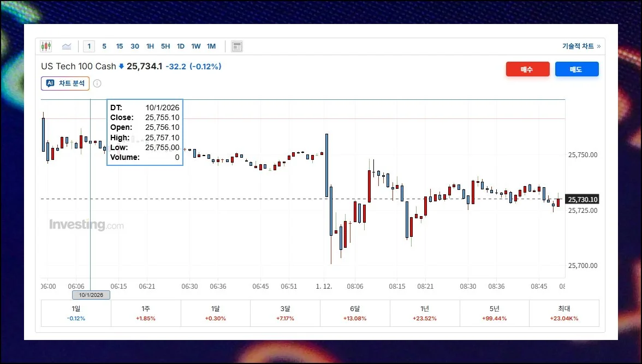Select the 1H interval option
642x364 pixels.
pos(150,46)
